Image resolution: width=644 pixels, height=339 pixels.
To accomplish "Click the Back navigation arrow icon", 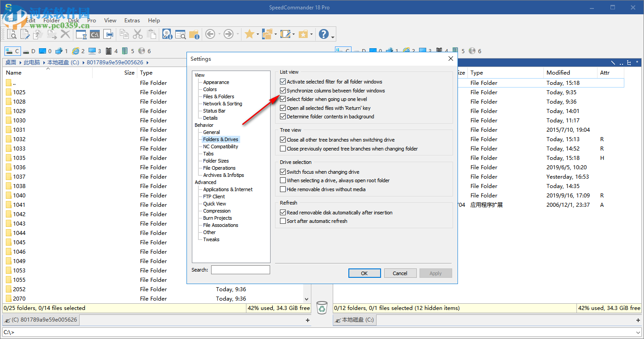I will pos(209,34).
